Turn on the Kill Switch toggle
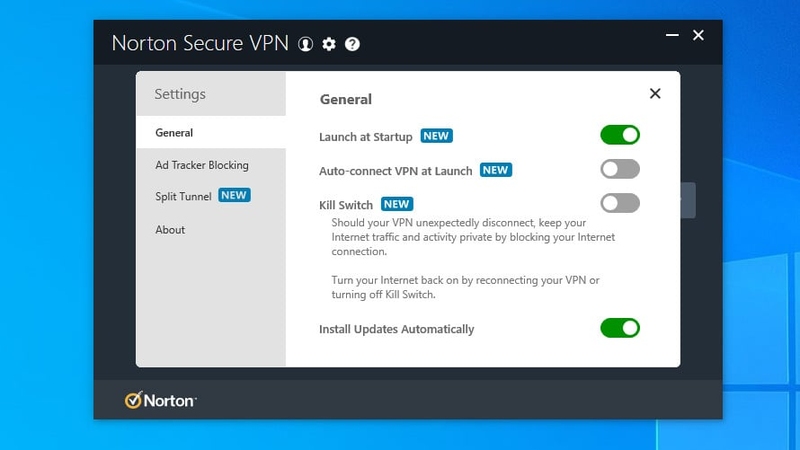Screen dimensions: 800x450 coord(620,203)
